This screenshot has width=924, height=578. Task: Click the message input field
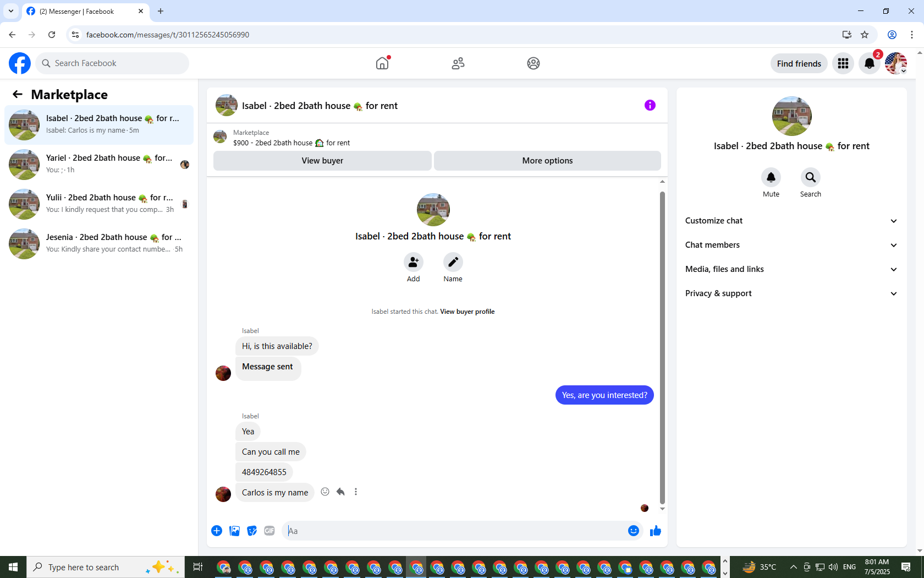point(457,531)
